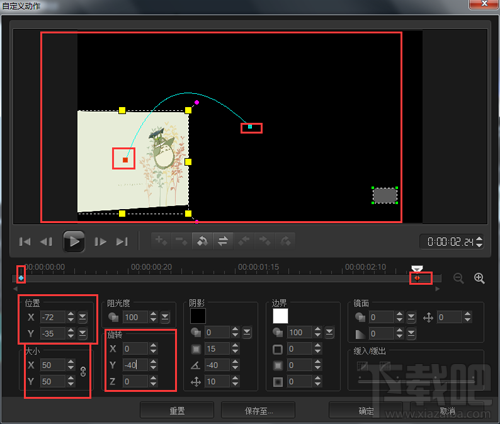Click the rotation Y field showing -40

click(135, 365)
